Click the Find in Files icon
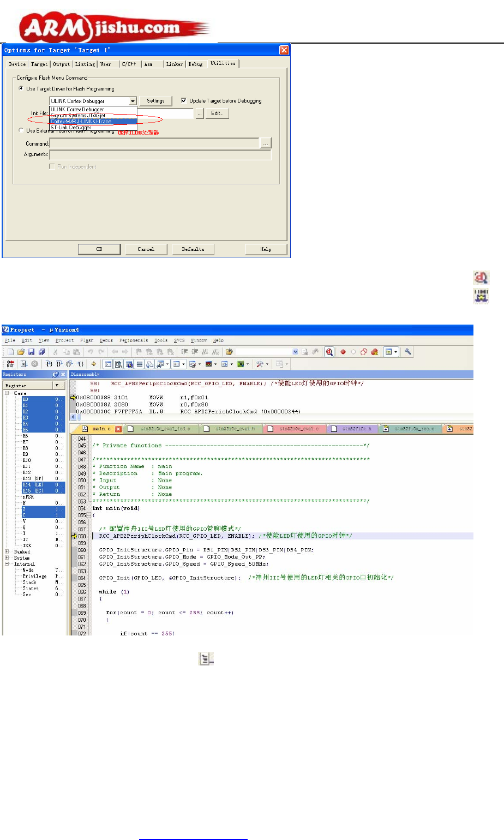 (229, 352)
